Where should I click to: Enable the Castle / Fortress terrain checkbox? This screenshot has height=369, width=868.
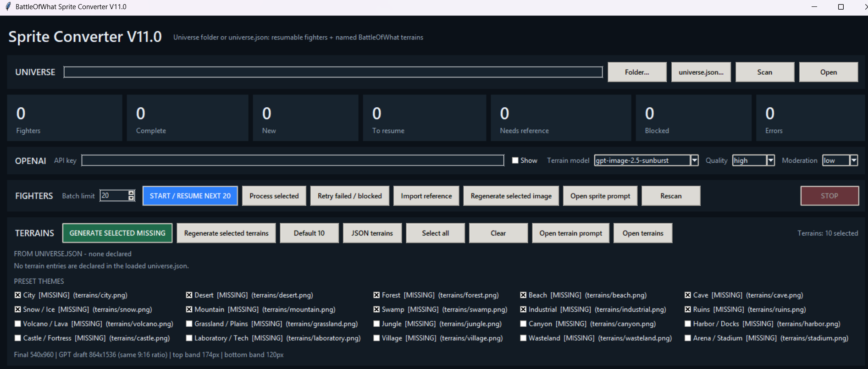tap(18, 338)
